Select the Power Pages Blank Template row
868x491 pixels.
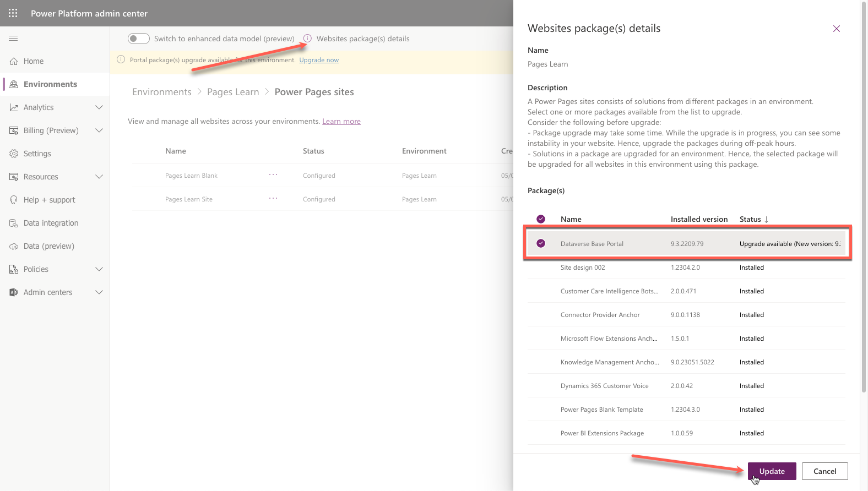pyautogui.click(x=686, y=410)
